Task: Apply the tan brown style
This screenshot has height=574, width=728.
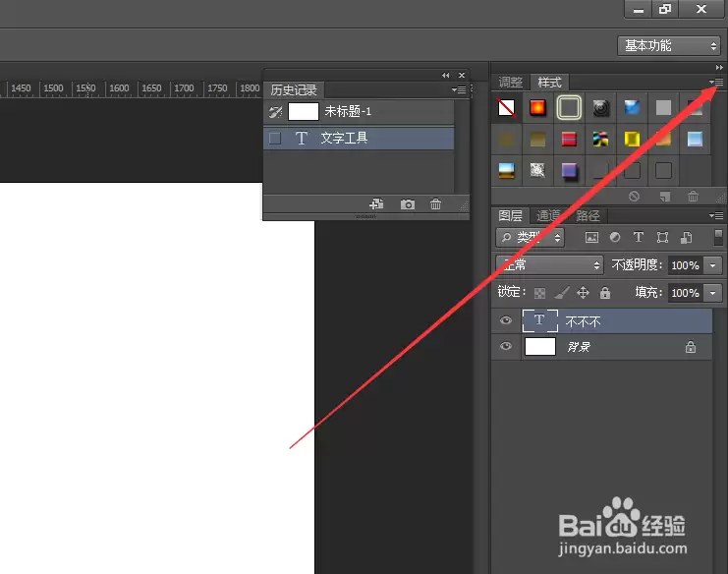Action: (537, 139)
